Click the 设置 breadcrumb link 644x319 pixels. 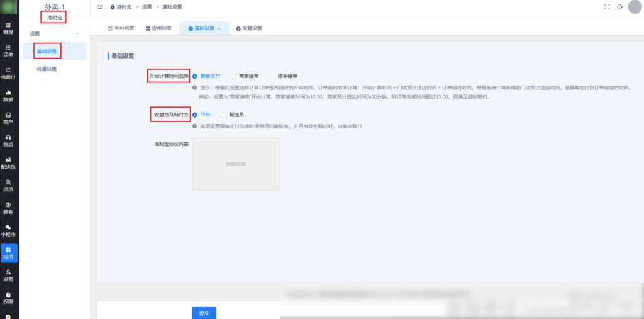[x=147, y=7]
